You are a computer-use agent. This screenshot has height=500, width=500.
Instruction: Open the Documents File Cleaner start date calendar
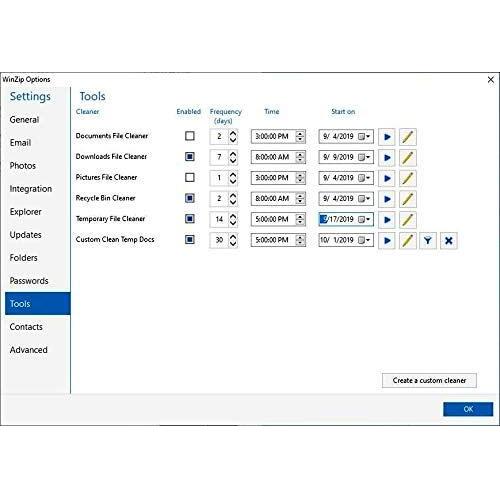tap(364, 137)
